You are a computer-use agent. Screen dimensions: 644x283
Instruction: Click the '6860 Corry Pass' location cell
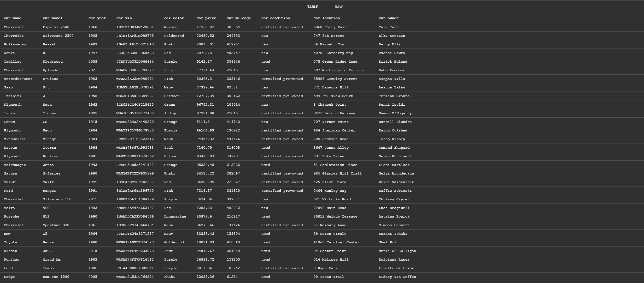coord(330,27)
